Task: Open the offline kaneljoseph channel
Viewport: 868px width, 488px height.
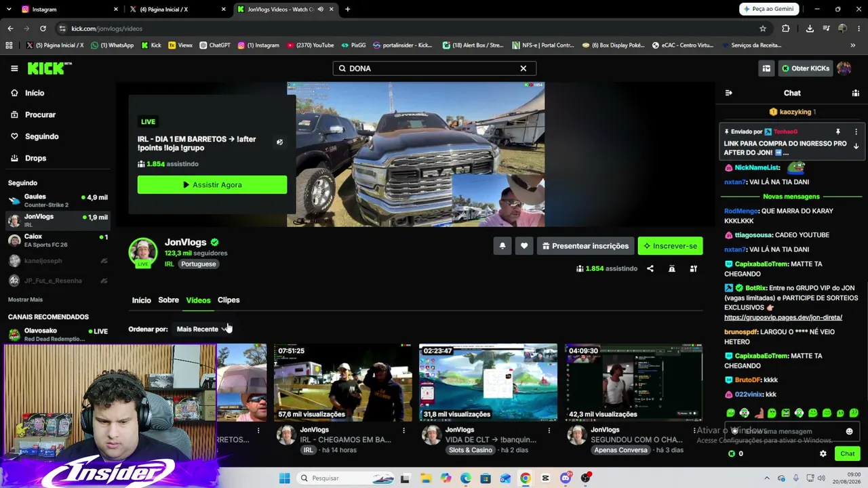Action: (x=58, y=261)
